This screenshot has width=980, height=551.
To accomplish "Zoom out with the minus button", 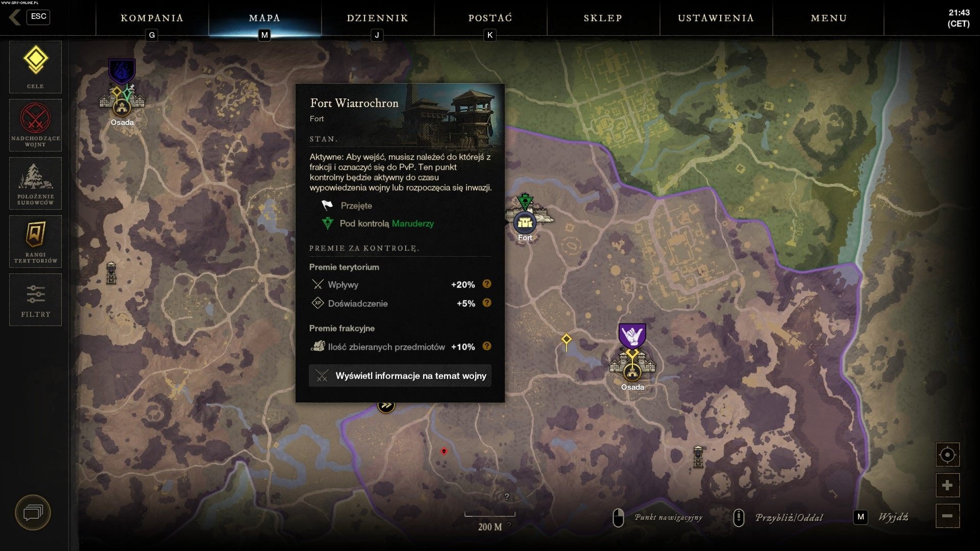I will (x=947, y=516).
